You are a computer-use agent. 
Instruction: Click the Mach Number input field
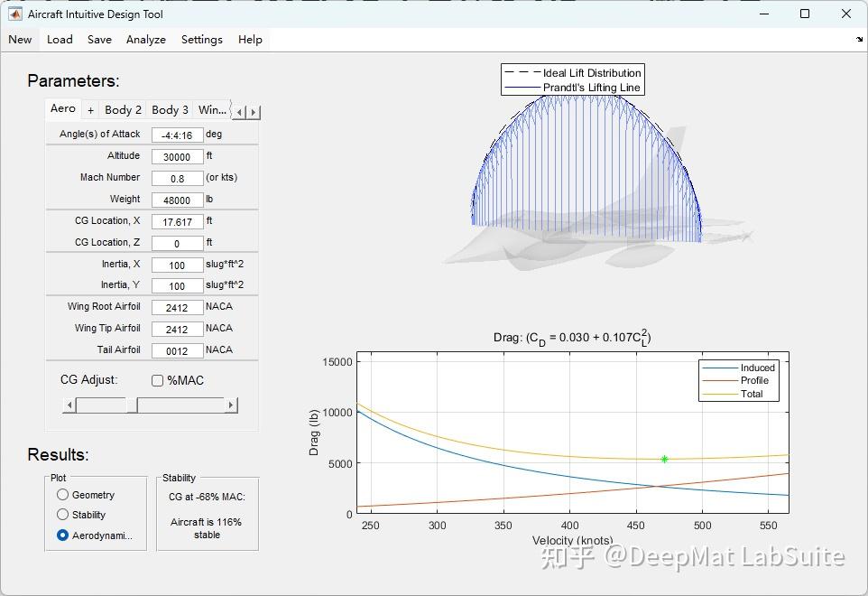coord(177,179)
